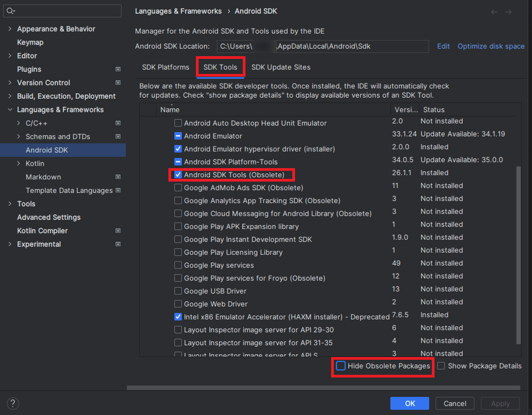Open the Keymap settings page
Screen dimensions: 532x415
click(30, 43)
